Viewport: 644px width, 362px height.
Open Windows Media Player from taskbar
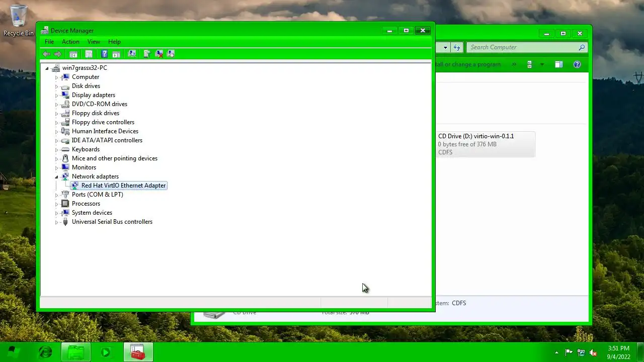point(106,352)
